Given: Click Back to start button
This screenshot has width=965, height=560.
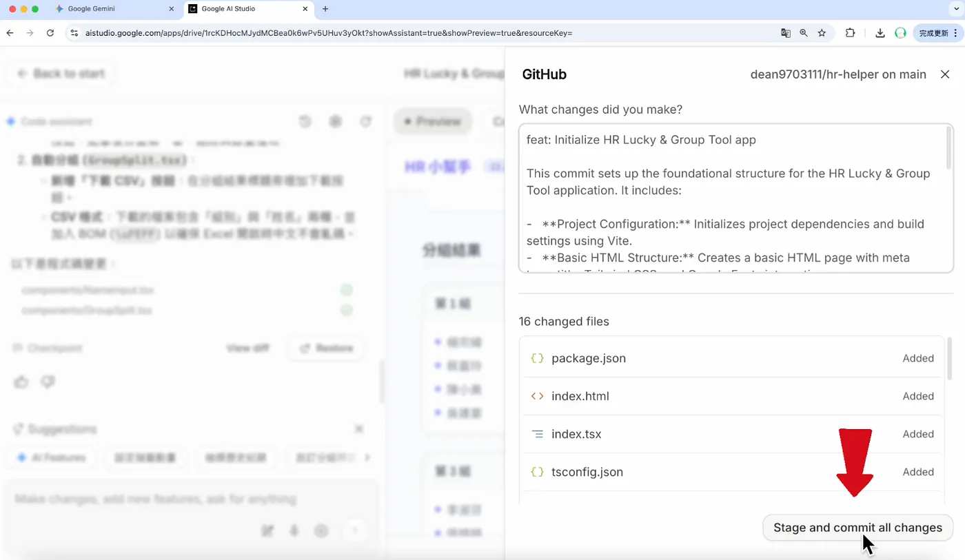Looking at the screenshot, I should [x=61, y=73].
